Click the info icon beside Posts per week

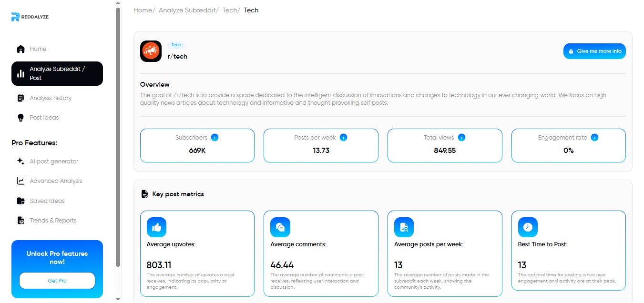343,138
